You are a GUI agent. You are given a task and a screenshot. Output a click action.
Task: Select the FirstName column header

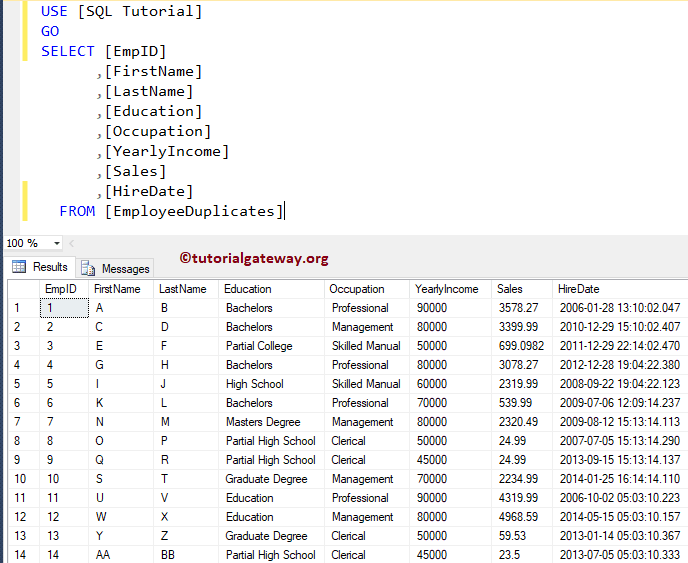click(121, 289)
